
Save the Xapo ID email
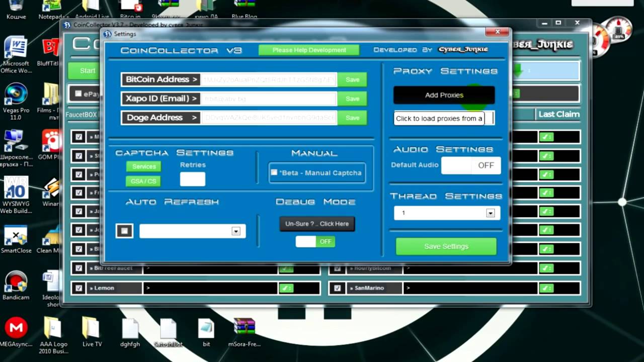click(x=352, y=99)
